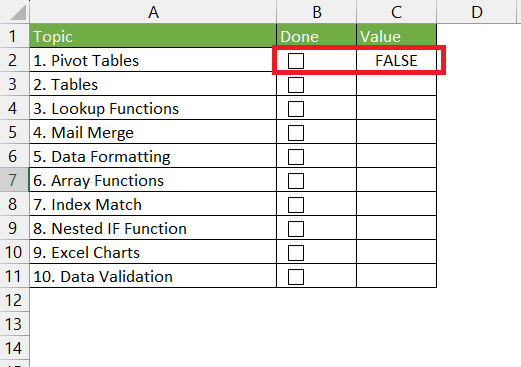Check the Data Validation checkbox
Screen dimensions: 521x367
296,277
